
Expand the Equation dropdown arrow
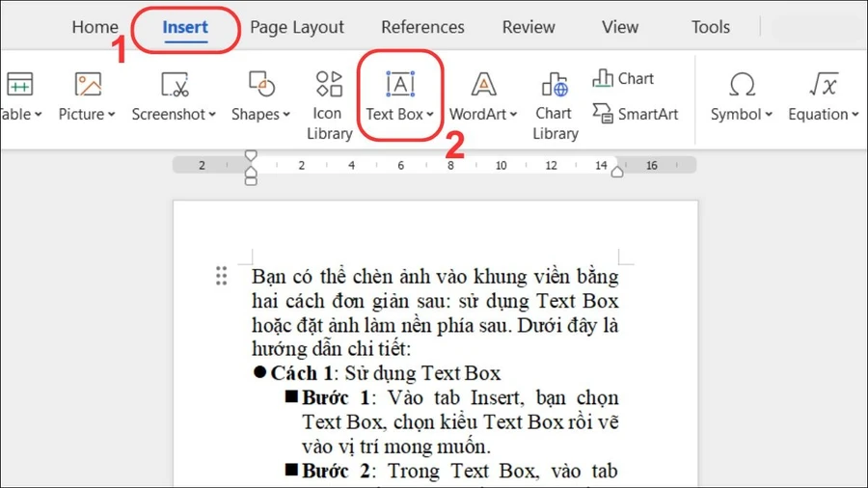pyautogui.click(x=855, y=115)
